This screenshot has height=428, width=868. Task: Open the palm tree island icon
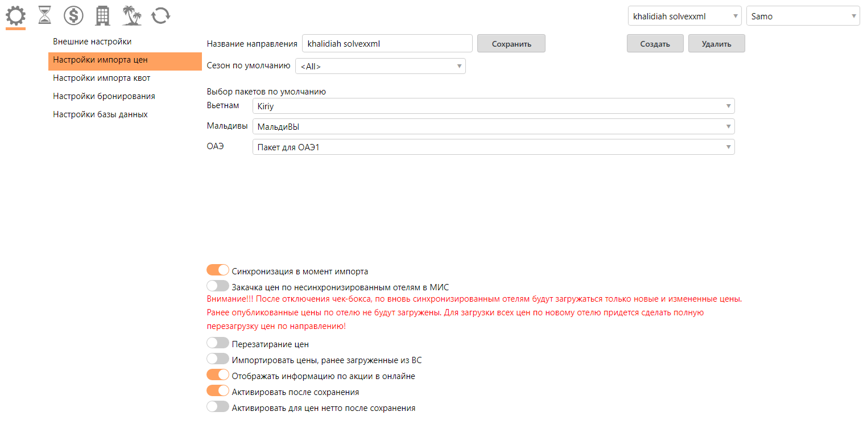click(131, 15)
